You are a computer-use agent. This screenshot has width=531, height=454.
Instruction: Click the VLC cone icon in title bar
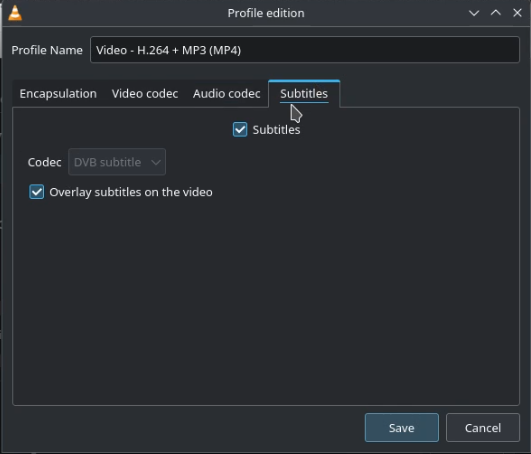click(x=15, y=13)
